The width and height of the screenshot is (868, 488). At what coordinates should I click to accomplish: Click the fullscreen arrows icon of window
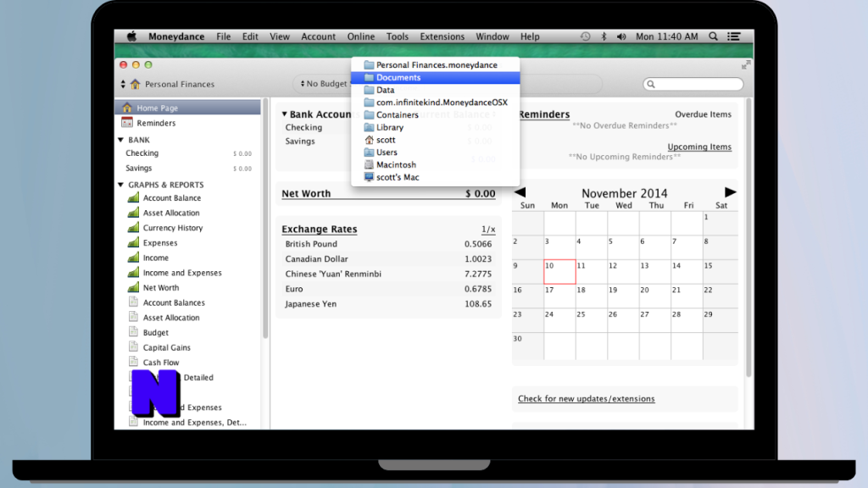(x=746, y=64)
